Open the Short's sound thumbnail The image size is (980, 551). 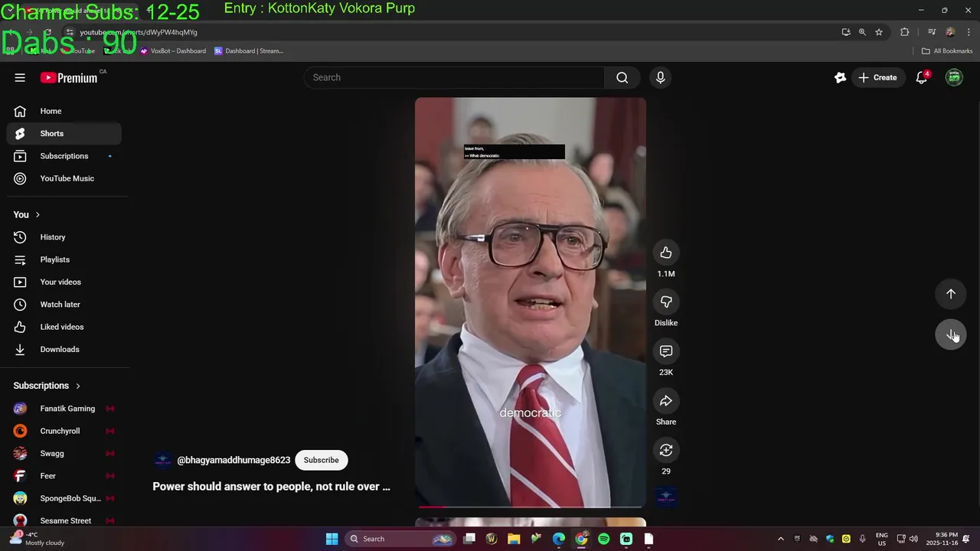tap(666, 497)
